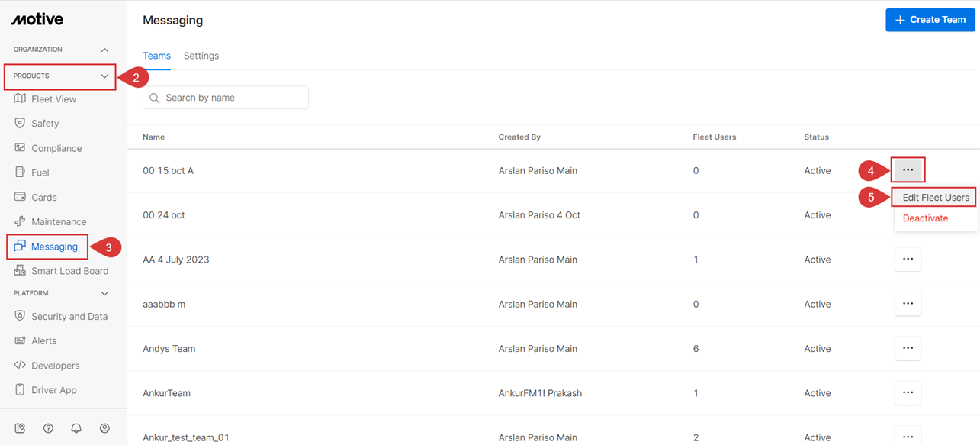
Task: Click the Create Team button
Action: 930,20
